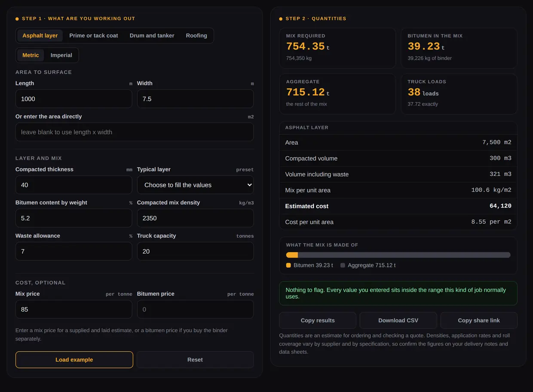Screen dimensions: 533x392
Task: Click the '37.72 exactly' text
Action: click(x=423, y=104)
